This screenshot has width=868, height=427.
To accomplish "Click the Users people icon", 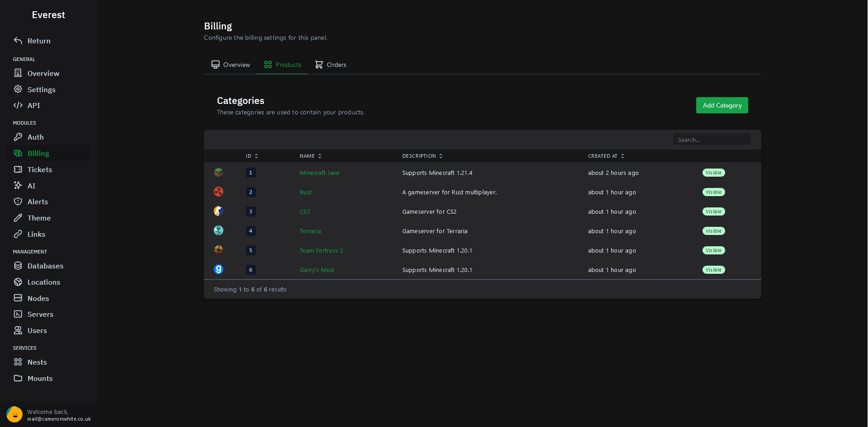I will 18,330.
